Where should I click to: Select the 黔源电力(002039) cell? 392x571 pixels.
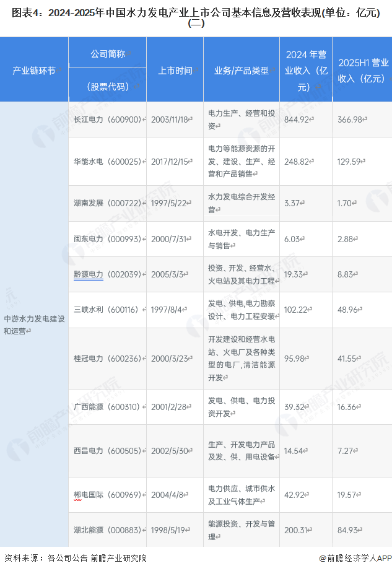[107, 274]
